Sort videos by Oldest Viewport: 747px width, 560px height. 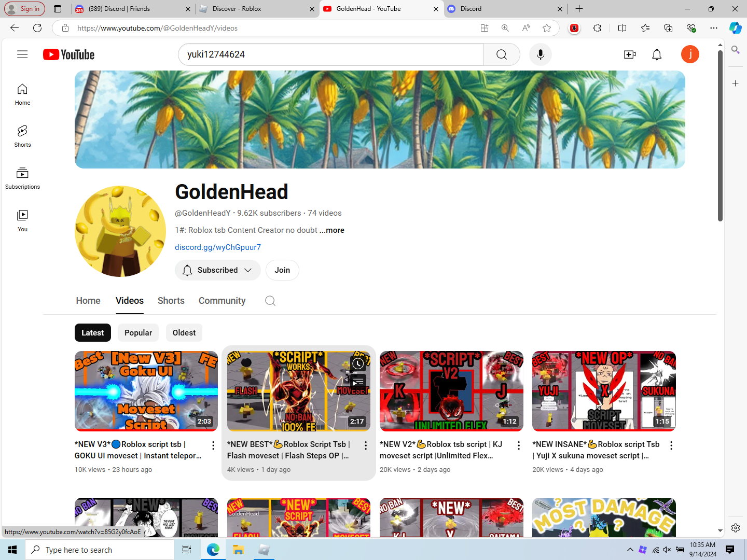[x=184, y=333]
